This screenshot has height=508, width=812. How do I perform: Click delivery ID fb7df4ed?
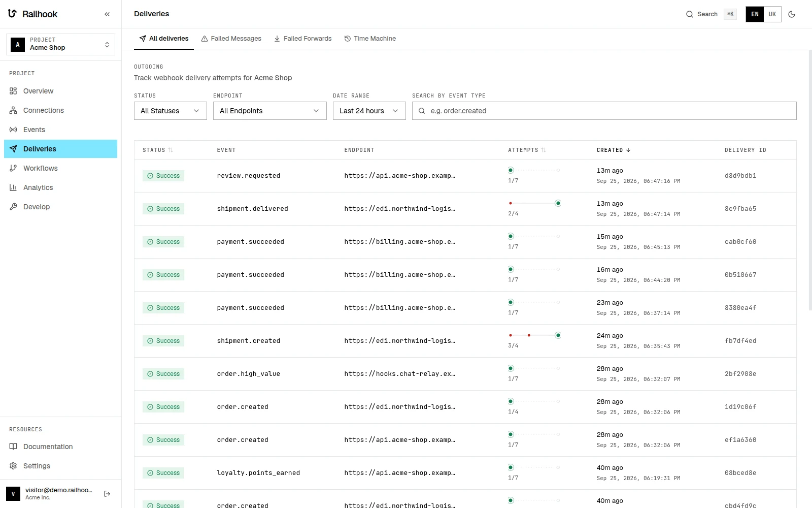point(740,341)
